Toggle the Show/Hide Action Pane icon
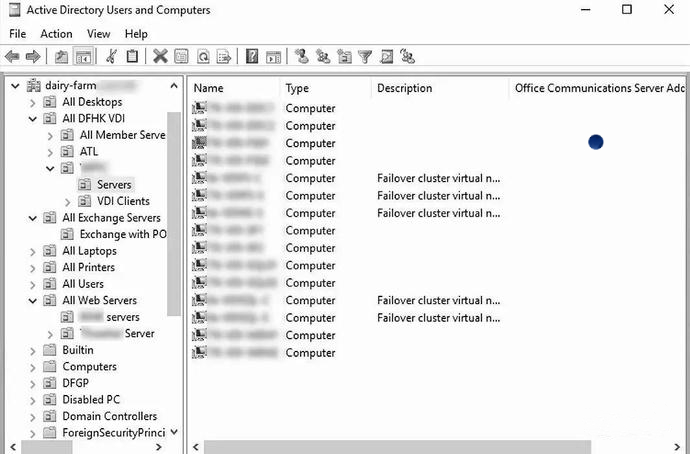 [x=272, y=57]
